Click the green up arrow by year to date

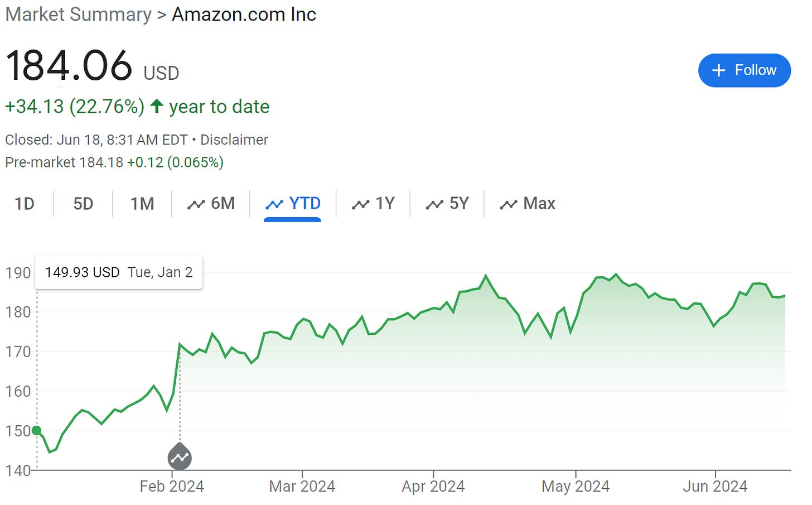tap(157, 106)
